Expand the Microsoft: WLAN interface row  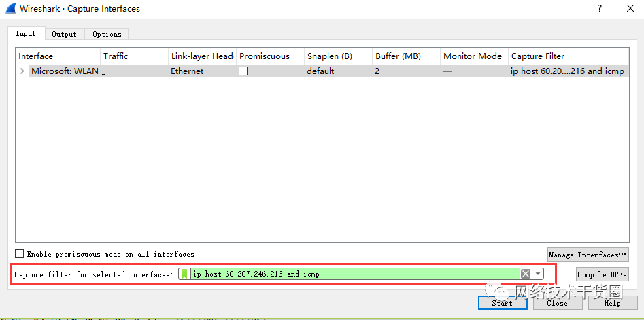tap(22, 71)
